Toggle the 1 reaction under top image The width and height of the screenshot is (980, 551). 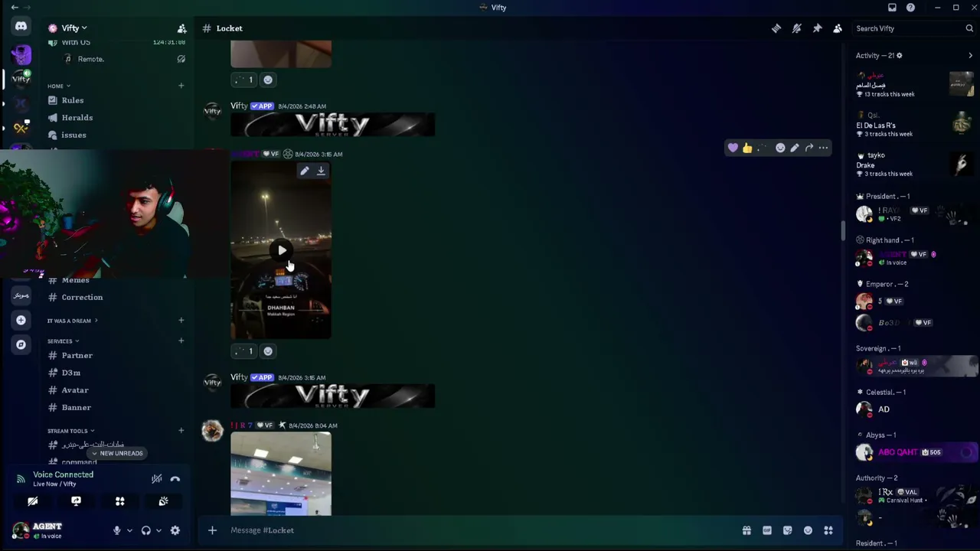[244, 80]
